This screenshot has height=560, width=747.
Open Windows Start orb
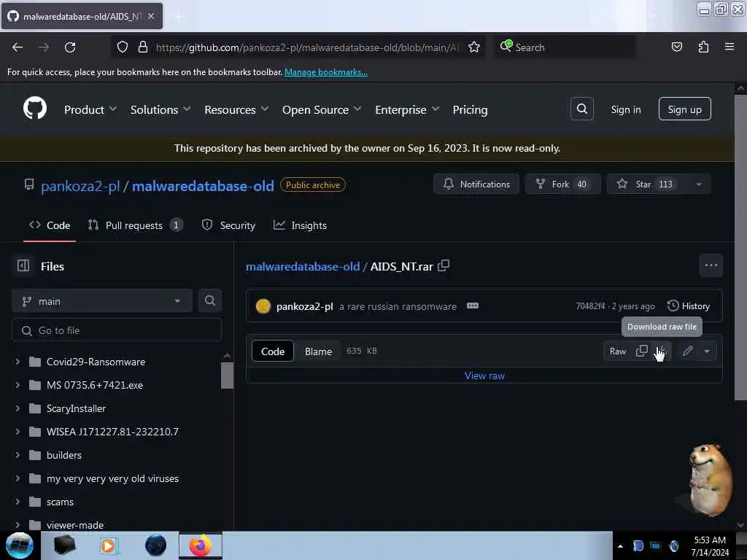(x=20, y=545)
